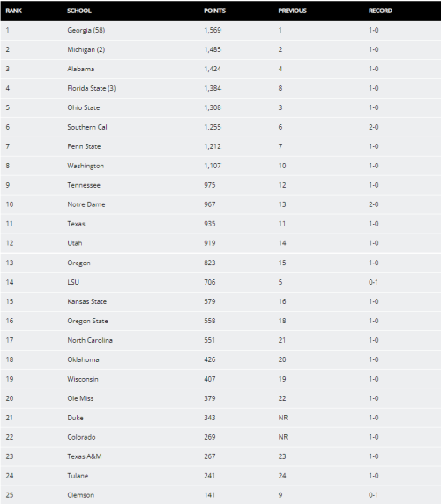Screen dimensions: 441x504
Task: Click the Texas A&M school name
Action: coord(85,456)
